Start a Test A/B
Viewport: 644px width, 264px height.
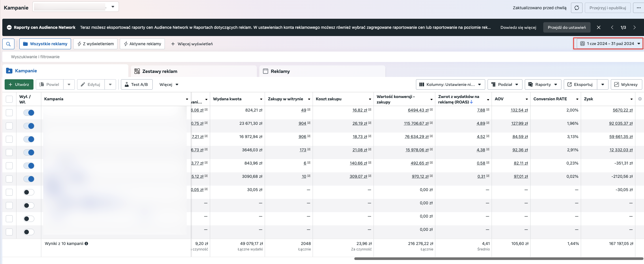pyautogui.click(x=137, y=84)
